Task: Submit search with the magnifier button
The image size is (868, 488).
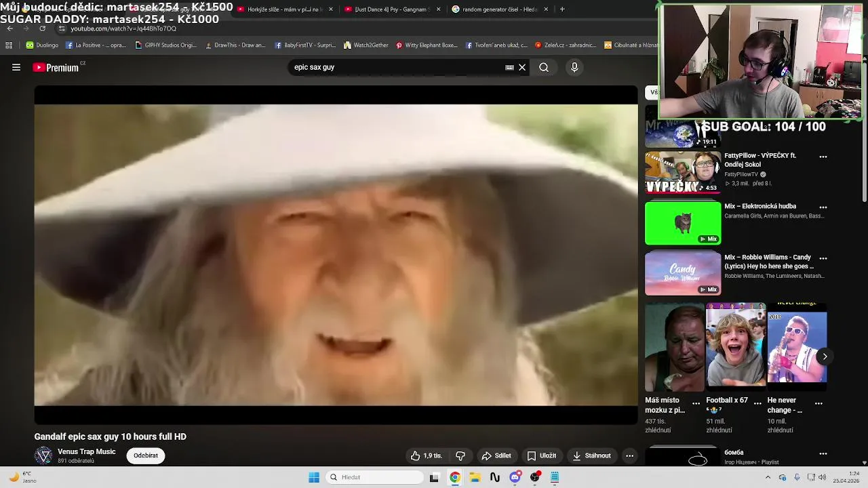Action: tap(544, 67)
